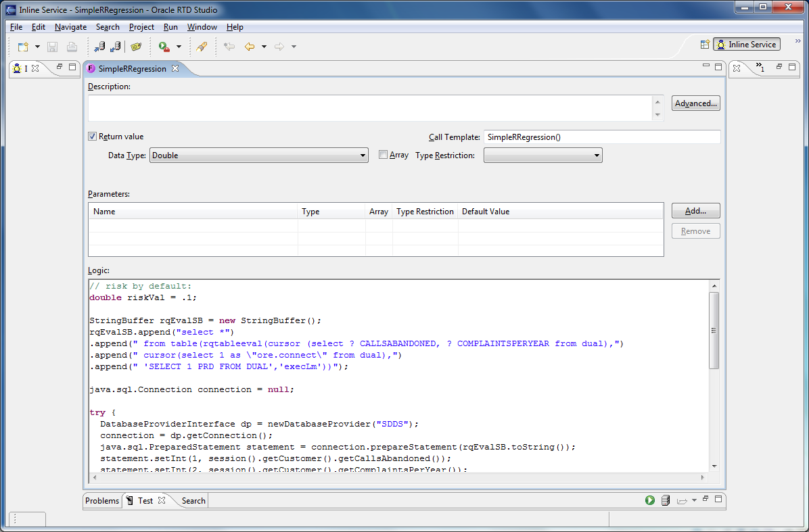Screen dimensions: 809x532
Task: Click the Logic scrollbar down arrow
Action: pos(714,466)
